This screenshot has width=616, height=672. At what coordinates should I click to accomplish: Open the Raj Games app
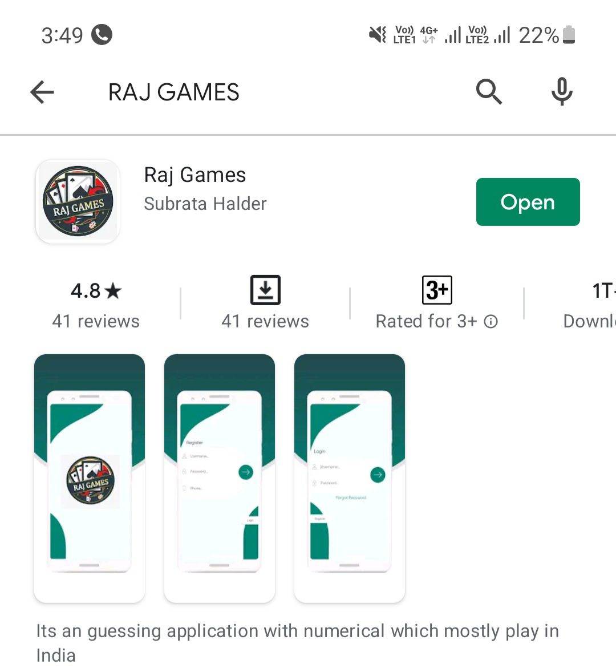pos(528,202)
